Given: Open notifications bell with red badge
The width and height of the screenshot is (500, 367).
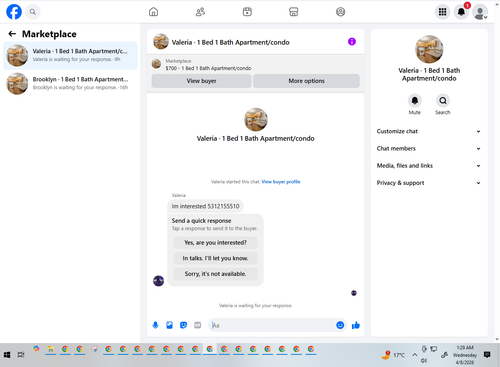Looking at the screenshot, I should coord(462,12).
